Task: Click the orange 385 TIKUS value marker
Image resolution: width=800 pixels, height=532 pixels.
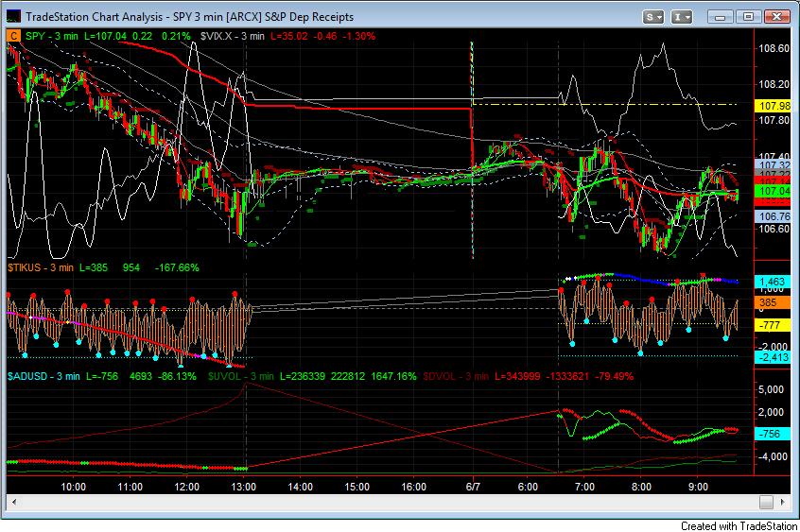Action: (x=773, y=302)
